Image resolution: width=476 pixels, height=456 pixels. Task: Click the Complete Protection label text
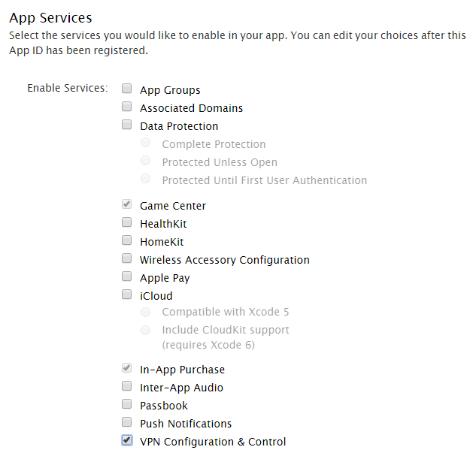(x=214, y=144)
